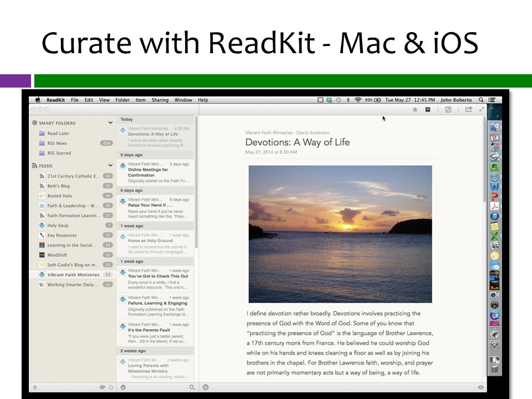The width and height of the screenshot is (532, 399).
Task: Launch Microsoft Word from the Dock
Action: [x=494, y=187]
